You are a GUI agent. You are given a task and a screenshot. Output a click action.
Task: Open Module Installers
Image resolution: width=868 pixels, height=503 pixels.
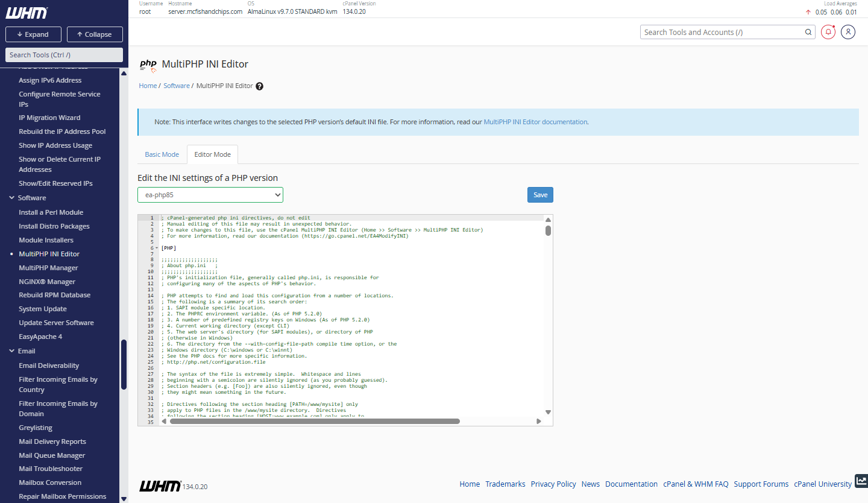46,240
